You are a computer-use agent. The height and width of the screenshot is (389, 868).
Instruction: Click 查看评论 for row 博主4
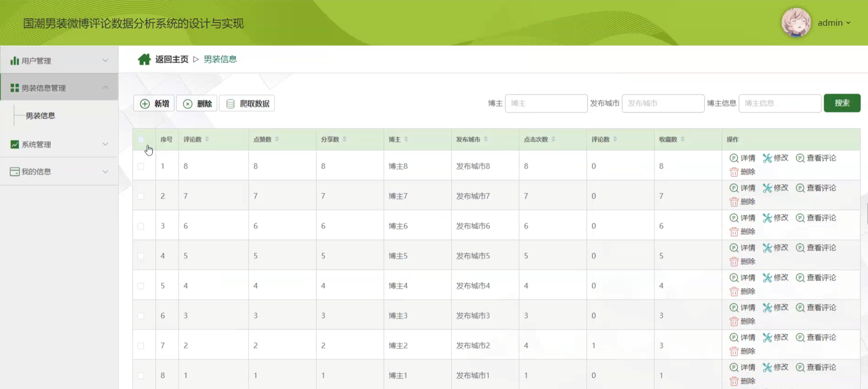(816, 278)
